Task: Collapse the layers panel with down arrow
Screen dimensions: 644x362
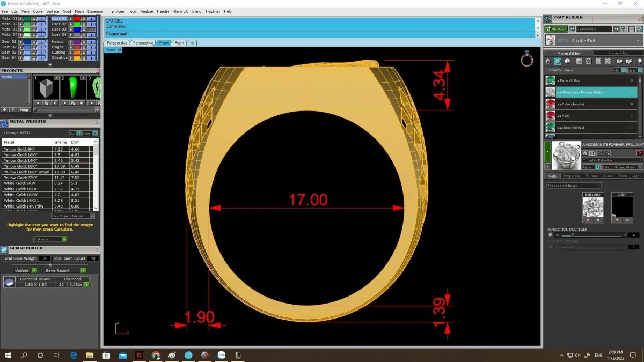Action: [x=50, y=65]
